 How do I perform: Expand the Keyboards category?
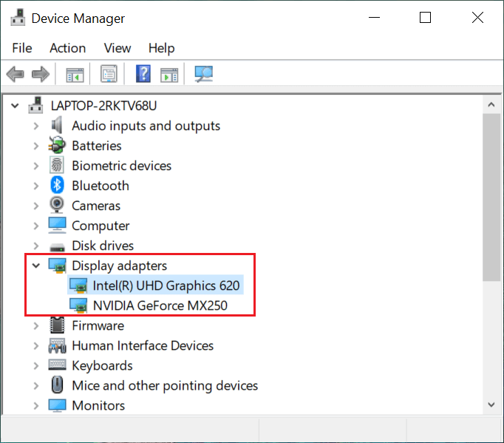tap(35, 365)
